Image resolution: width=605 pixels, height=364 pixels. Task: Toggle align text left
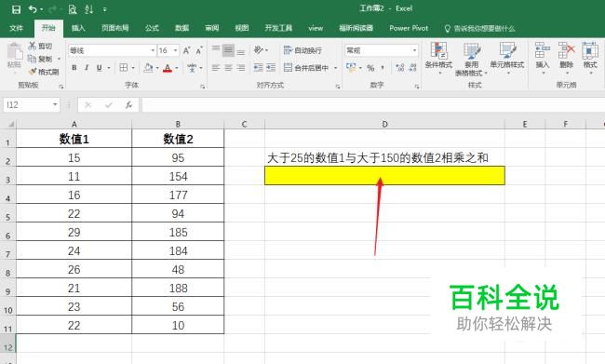click(216, 68)
